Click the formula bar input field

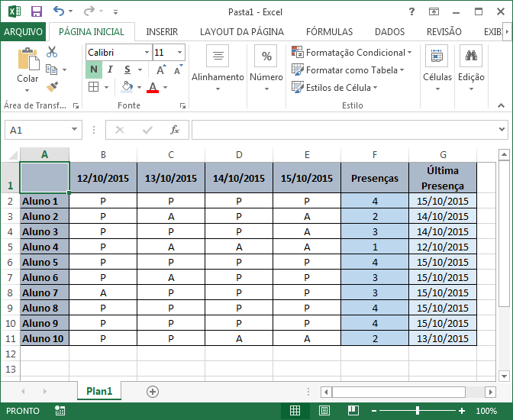point(344,130)
